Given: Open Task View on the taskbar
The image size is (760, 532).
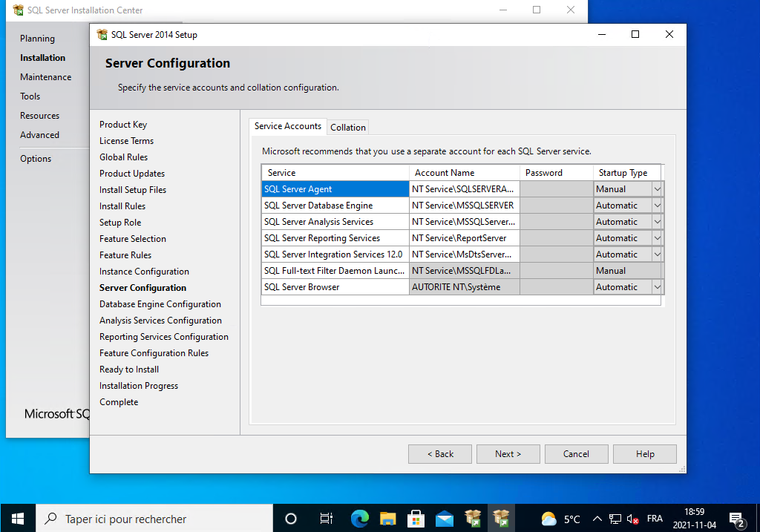Looking at the screenshot, I should point(326,519).
